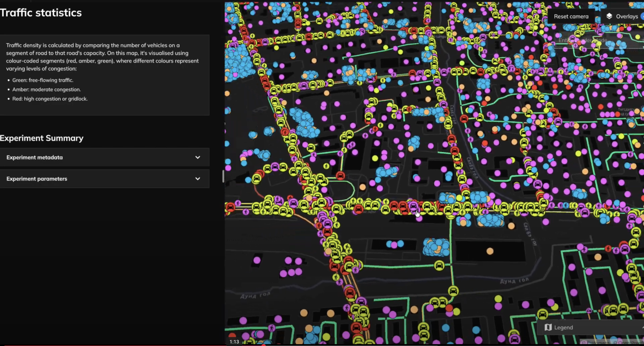Viewport: 644px width, 346px height.
Task: Select the yellow car marker on the horizontal green road
Action: 439,266
